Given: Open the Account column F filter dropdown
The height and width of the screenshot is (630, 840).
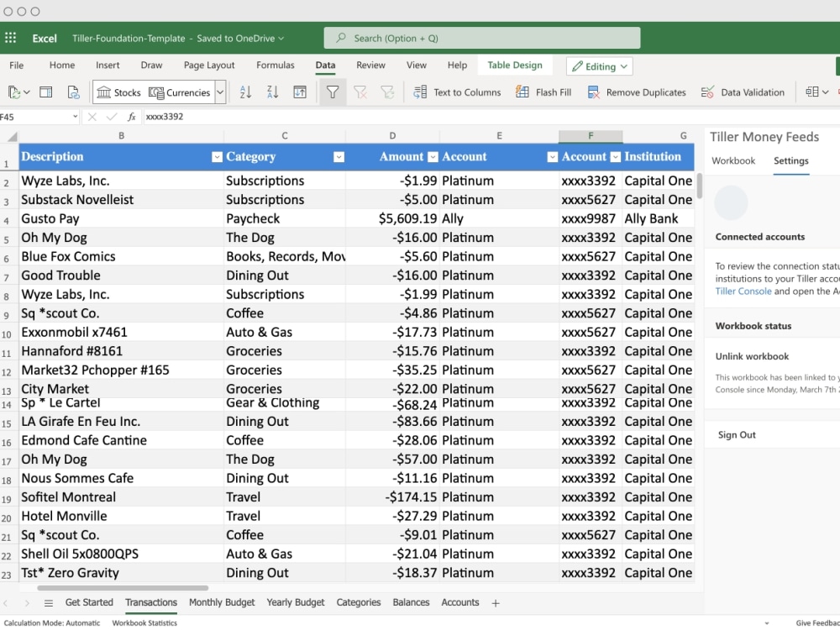Looking at the screenshot, I should [x=616, y=157].
